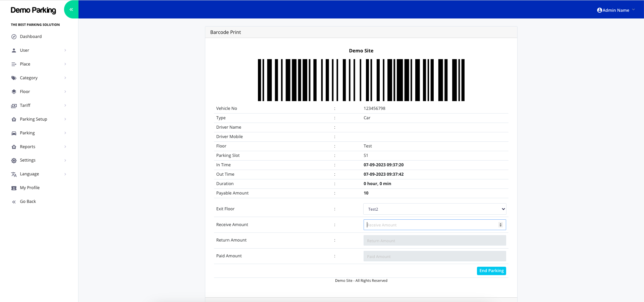Click the Category tags icon
644x302 pixels.
(14, 78)
